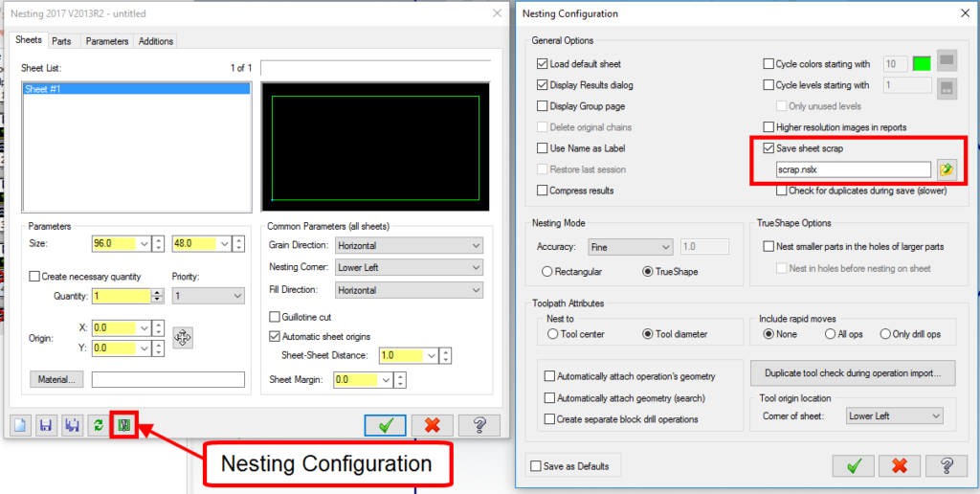Expand the sheet height 48.0 dropdown
Viewport: 980px width, 494px height.
click(x=224, y=244)
